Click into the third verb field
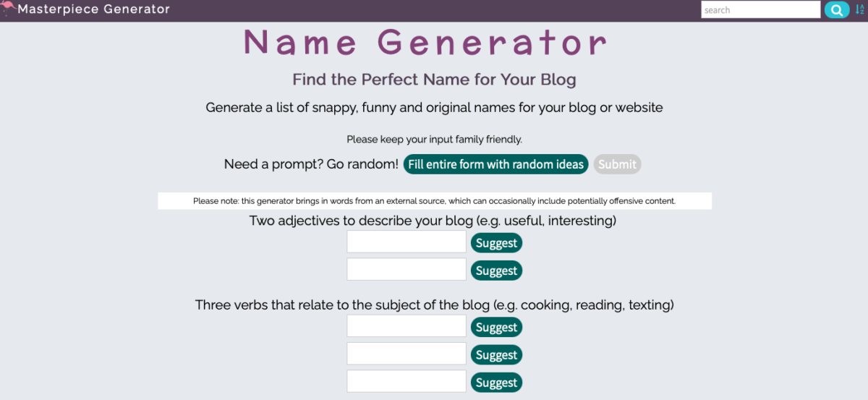The image size is (868, 400). tap(407, 381)
